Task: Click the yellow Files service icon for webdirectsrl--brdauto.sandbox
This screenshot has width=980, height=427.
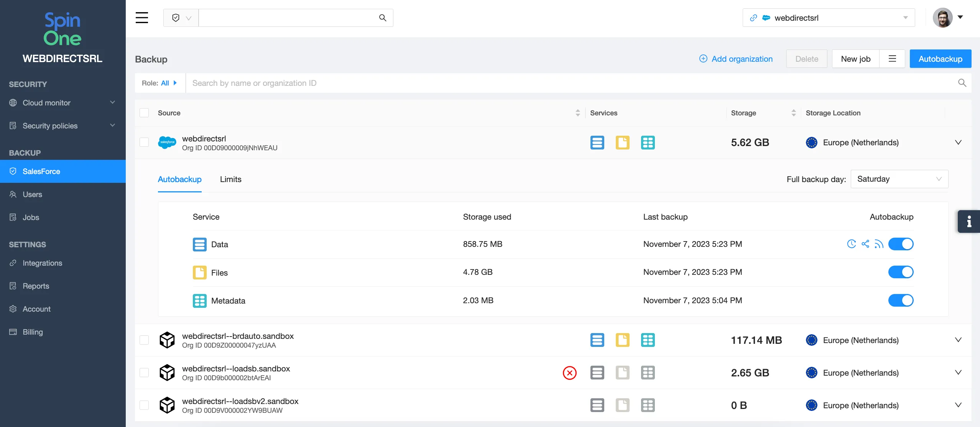Action: click(x=622, y=340)
